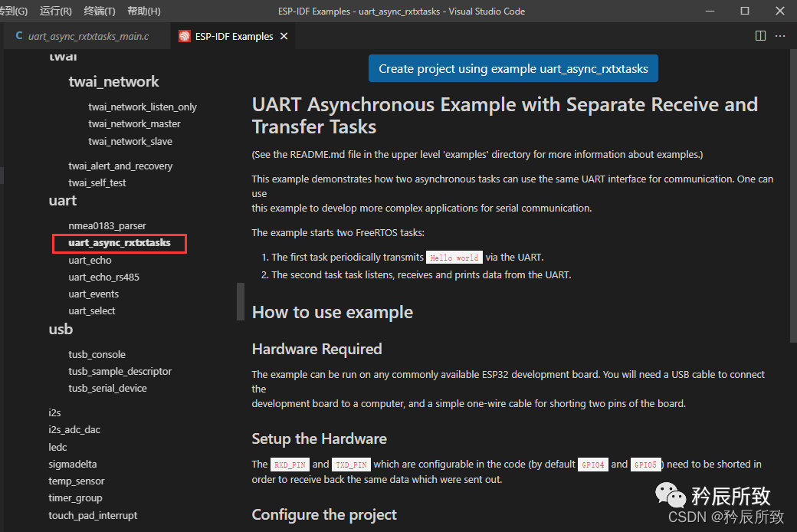Viewport: 797px width, 532px height.
Task: Open the 帮助(H) menu
Action: click(x=143, y=11)
